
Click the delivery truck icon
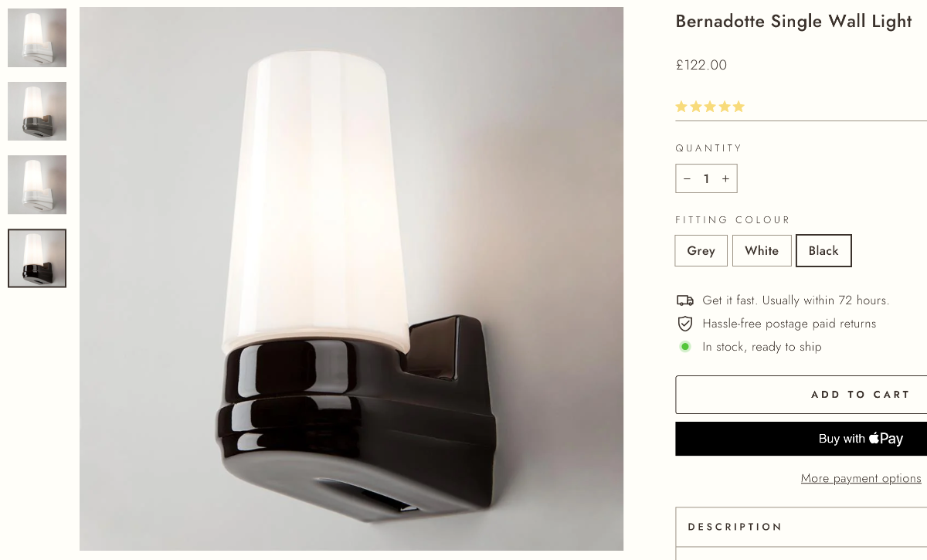684,300
